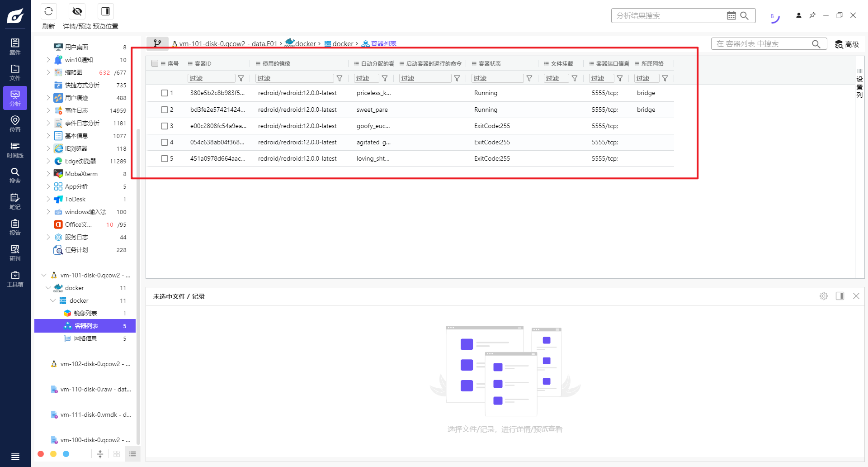Viewport: 868px width, 467px height.
Task: Open the 容器状态 column filter funnel
Action: pyautogui.click(x=529, y=78)
